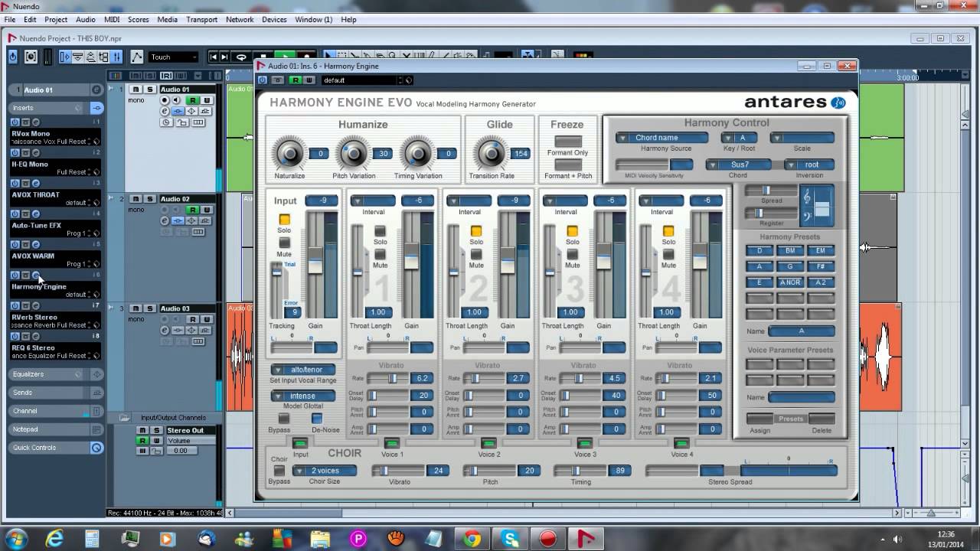Adjust the Spread slider in Harmony Control
This screenshot has height=551, width=980.
[x=770, y=191]
